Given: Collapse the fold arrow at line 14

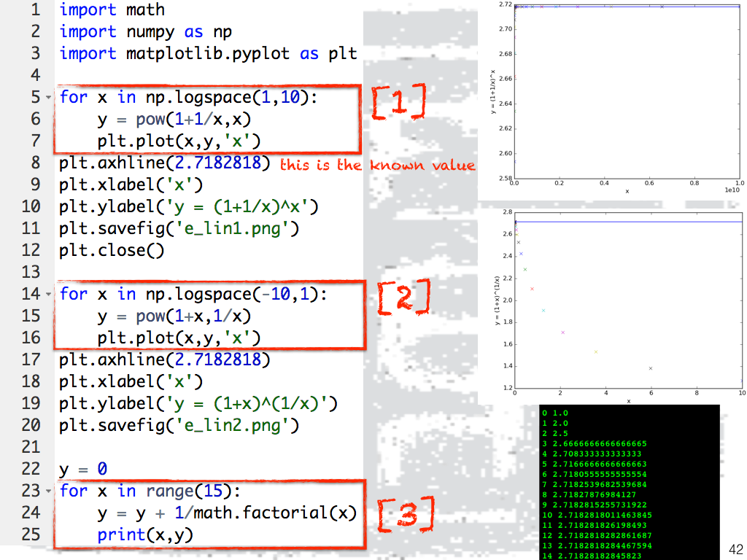Looking at the screenshot, I should (49, 295).
